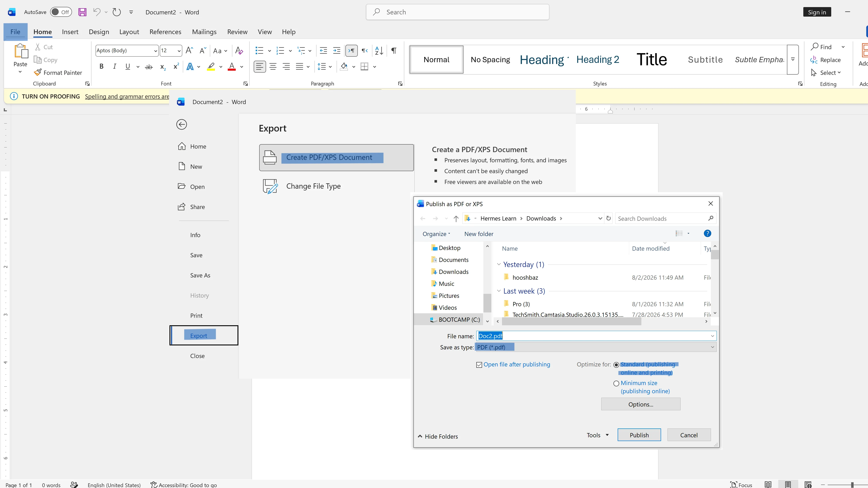Collapse the Yesterday group

tap(499, 264)
